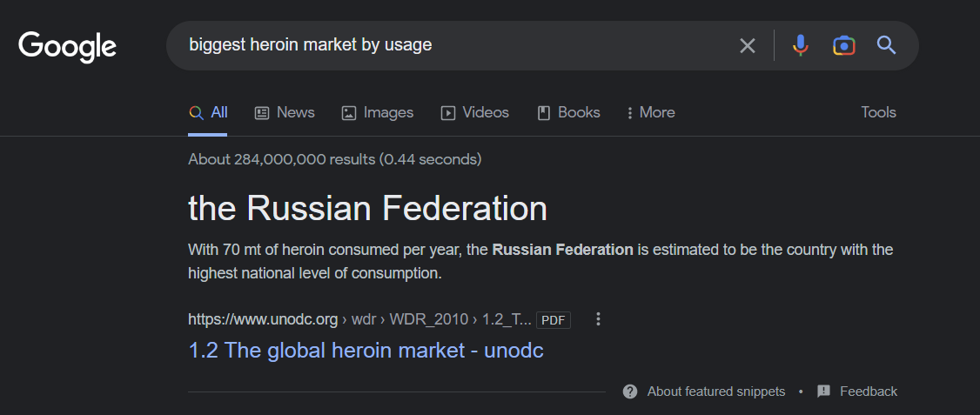This screenshot has height=415, width=980.
Task: Open '1.2 The global heroin market - unodc' link
Action: point(366,351)
